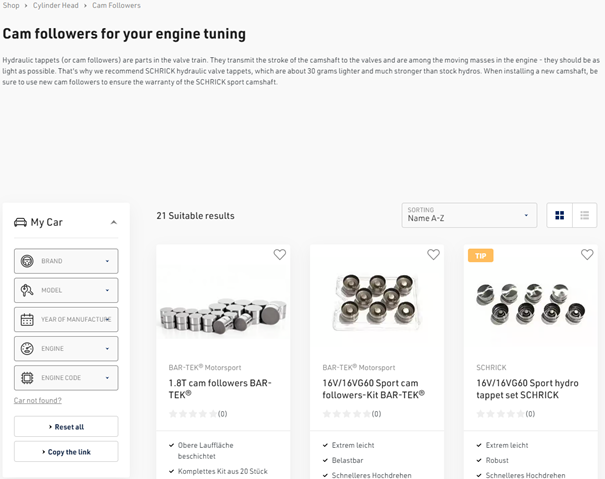Viewport: 605px width, 479px height.
Task: Open the ENGINE CODE dropdown
Action: point(66,378)
